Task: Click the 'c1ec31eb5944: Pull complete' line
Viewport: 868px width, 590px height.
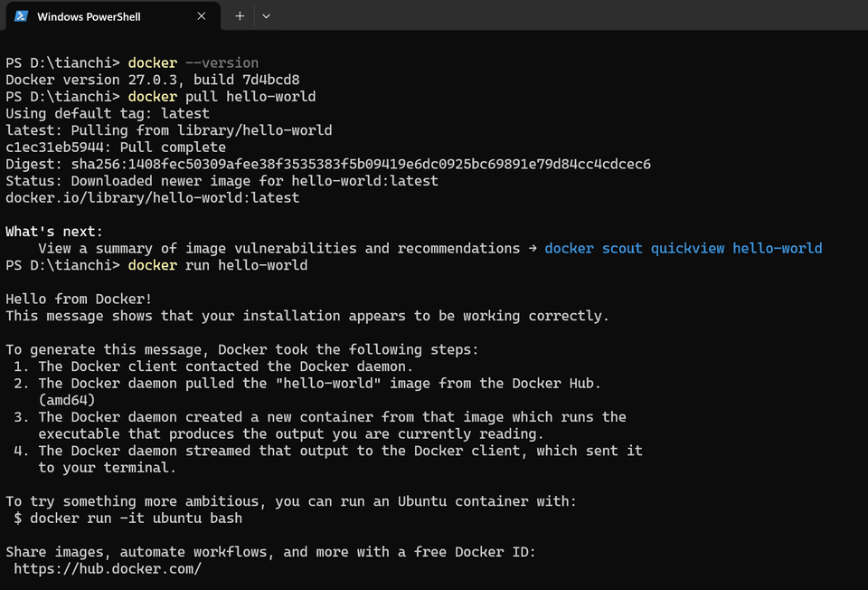Action: [116, 147]
